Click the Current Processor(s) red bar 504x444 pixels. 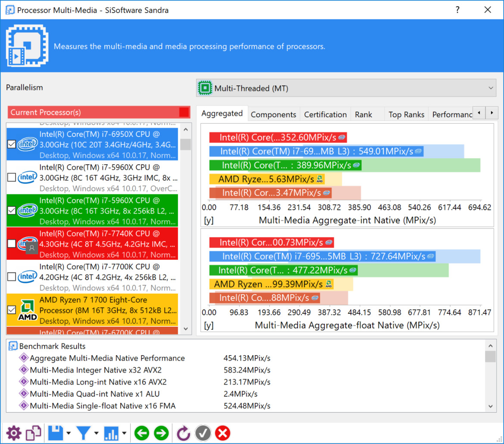click(99, 112)
